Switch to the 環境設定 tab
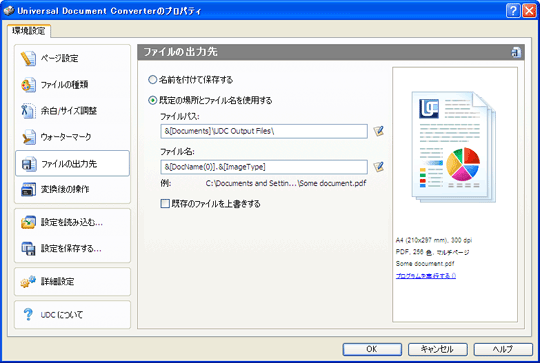This screenshot has width=540, height=363. point(29,31)
